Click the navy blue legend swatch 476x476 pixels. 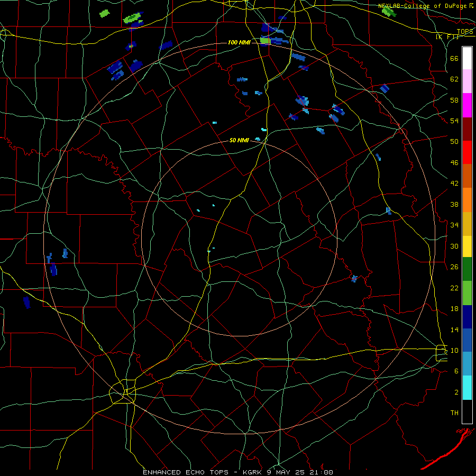click(467, 317)
